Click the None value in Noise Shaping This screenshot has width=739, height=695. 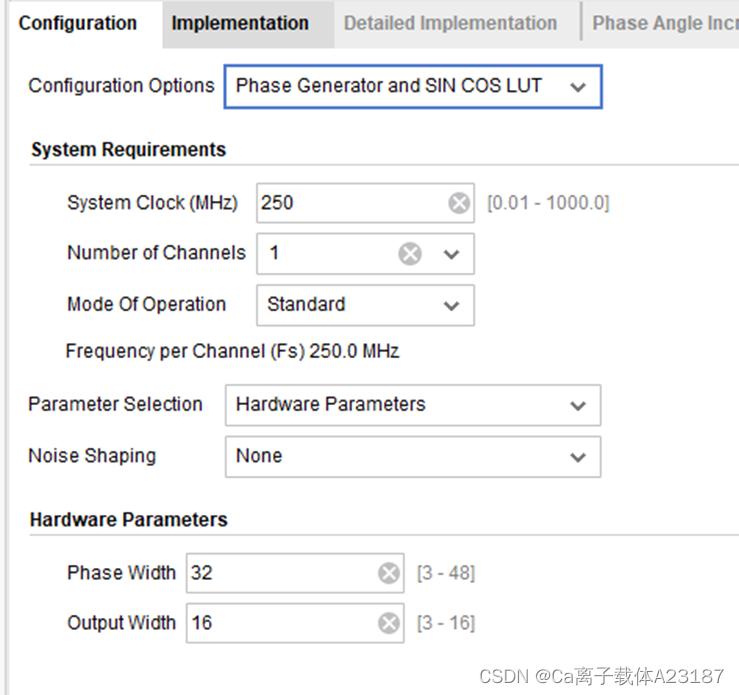(259, 456)
